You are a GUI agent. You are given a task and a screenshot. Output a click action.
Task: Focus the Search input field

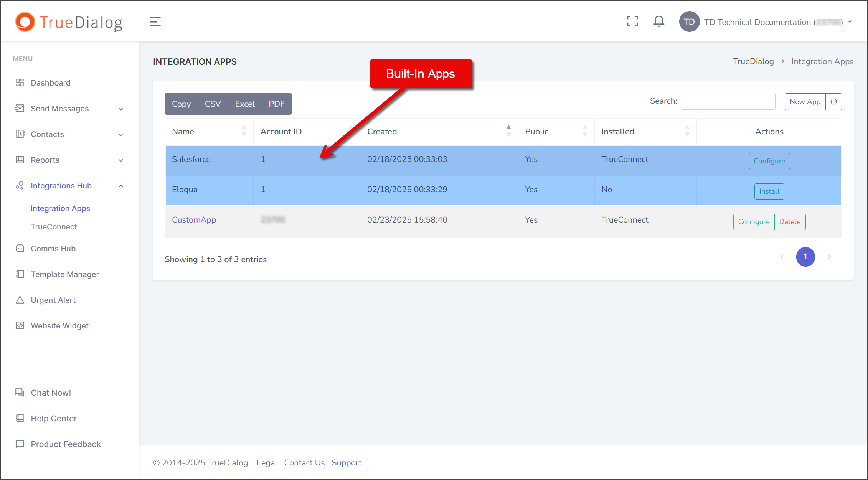(728, 101)
